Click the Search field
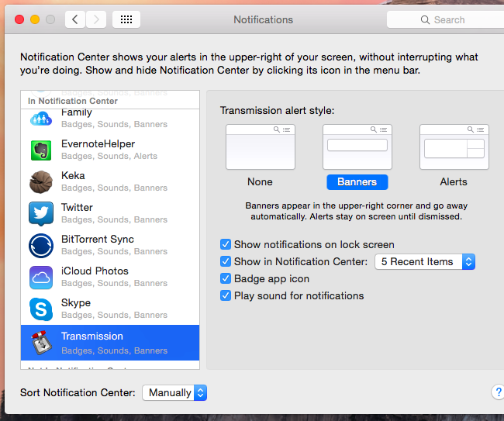Image resolution: width=504 pixels, height=421 pixels. pyautogui.click(x=445, y=20)
